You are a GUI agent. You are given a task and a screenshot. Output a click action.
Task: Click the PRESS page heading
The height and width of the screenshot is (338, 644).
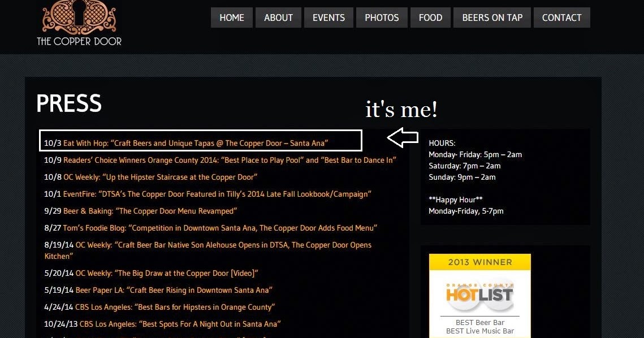point(69,103)
